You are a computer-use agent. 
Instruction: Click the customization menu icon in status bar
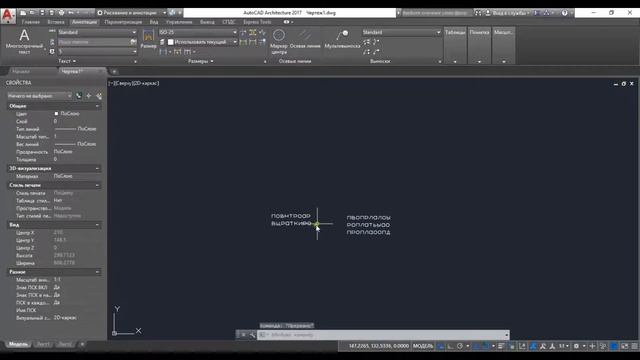click(x=635, y=346)
